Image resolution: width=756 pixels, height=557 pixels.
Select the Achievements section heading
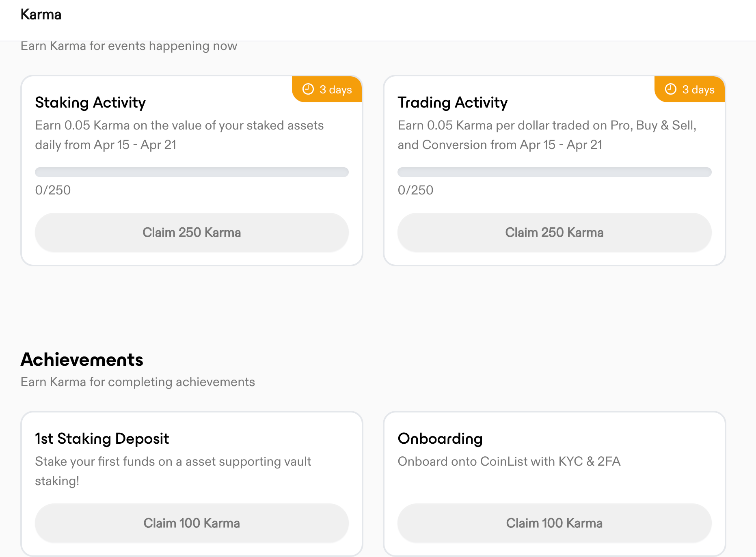(82, 359)
